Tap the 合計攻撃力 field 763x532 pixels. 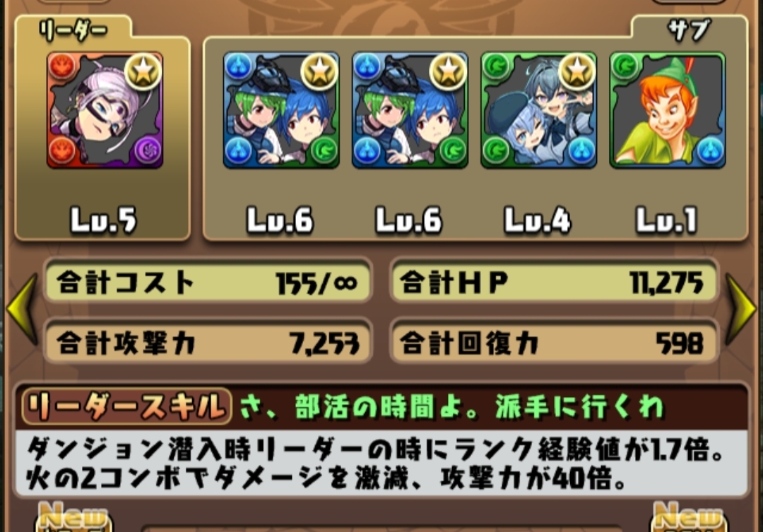(x=208, y=343)
